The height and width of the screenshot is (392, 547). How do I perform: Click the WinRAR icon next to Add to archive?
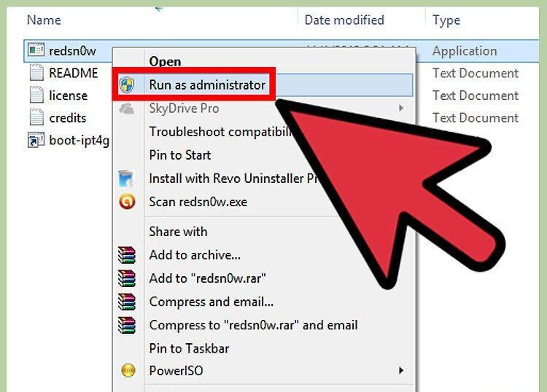[127, 255]
